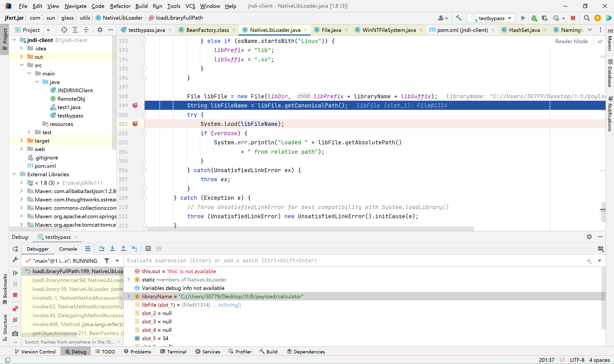Open Profiler tool window
This screenshot has width=614, height=364.
coord(240,352)
